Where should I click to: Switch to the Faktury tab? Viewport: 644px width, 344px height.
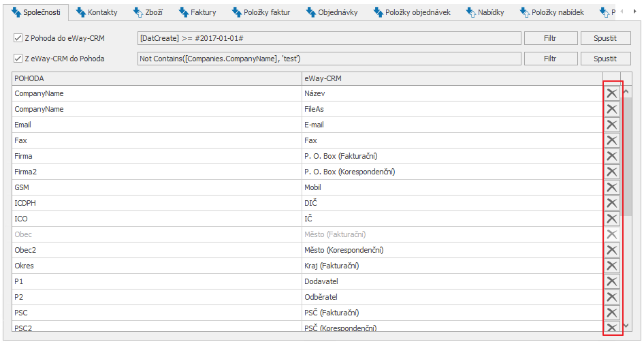click(x=197, y=12)
